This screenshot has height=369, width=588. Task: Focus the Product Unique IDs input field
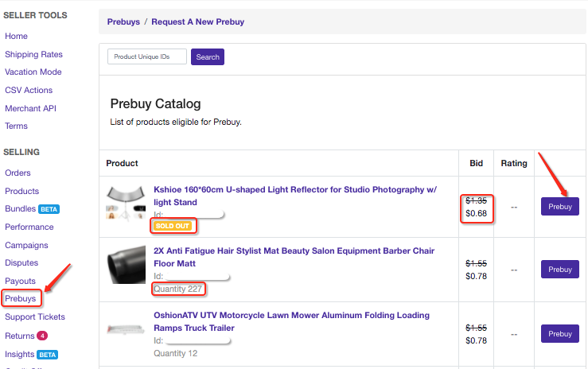[147, 57]
